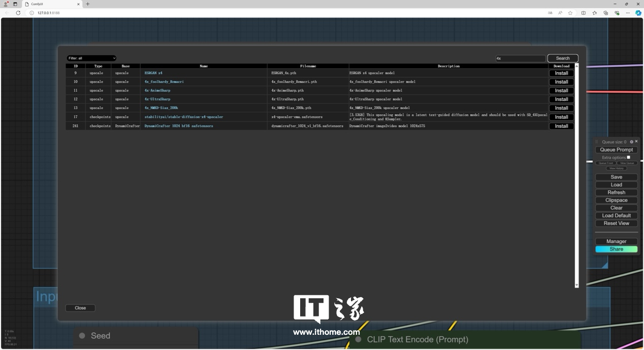
Task: Open the Edge Copilot sidebar icon
Action: click(638, 13)
